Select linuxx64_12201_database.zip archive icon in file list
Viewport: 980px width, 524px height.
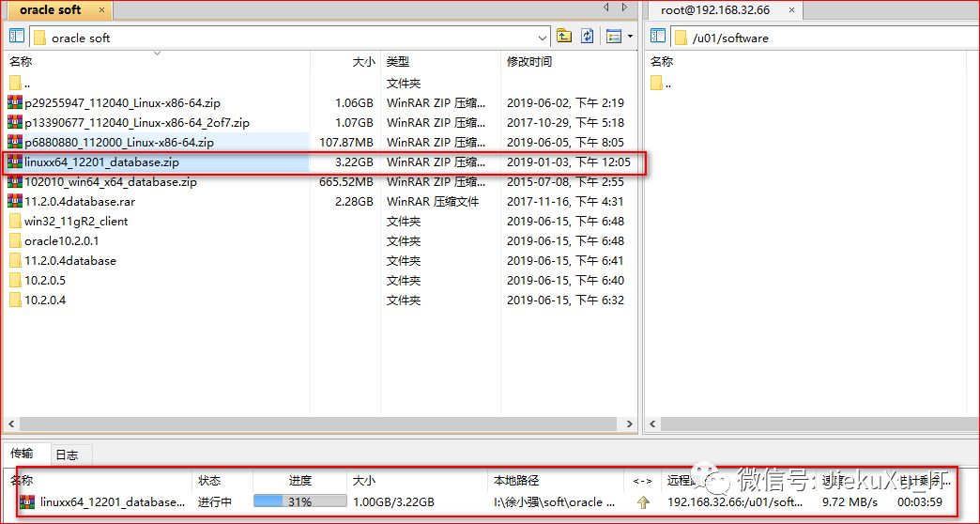(x=15, y=162)
